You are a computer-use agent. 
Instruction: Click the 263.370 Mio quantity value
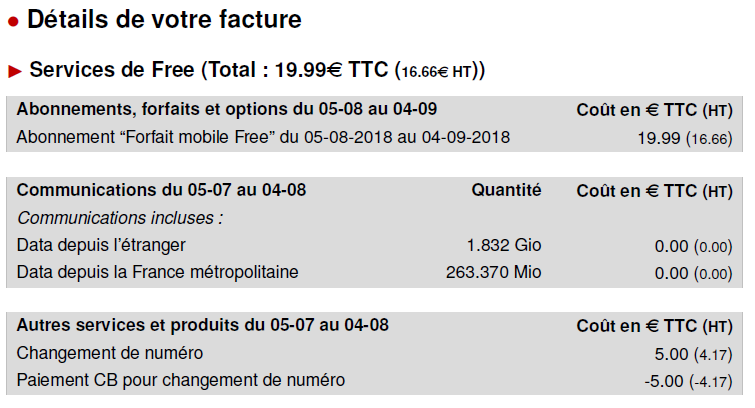point(494,272)
